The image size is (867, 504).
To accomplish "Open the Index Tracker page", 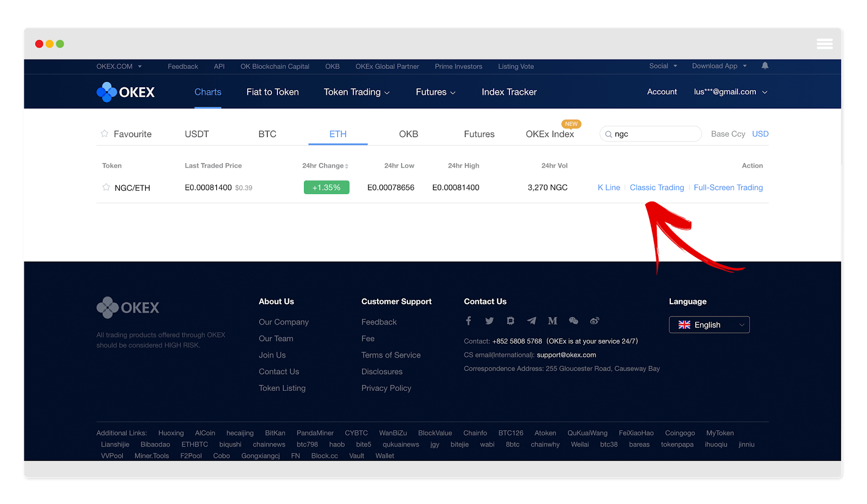I will click(509, 92).
